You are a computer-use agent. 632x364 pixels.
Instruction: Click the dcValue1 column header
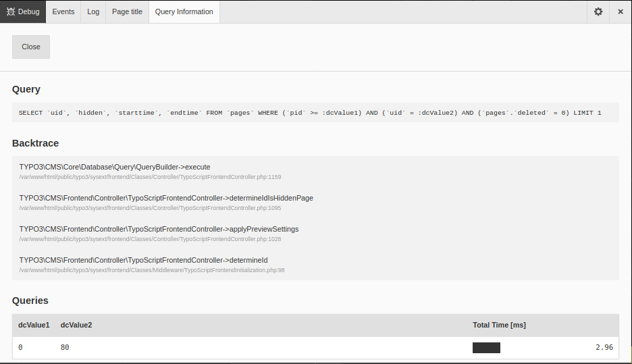pos(34,325)
